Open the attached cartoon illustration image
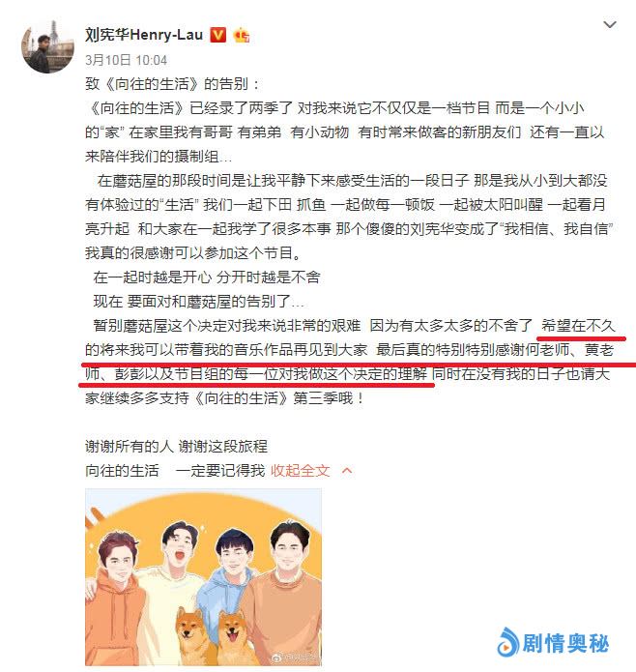 [x=203, y=577]
